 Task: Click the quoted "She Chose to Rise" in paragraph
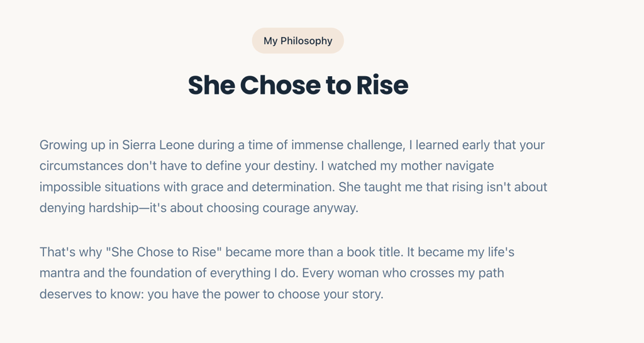tap(164, 252)
